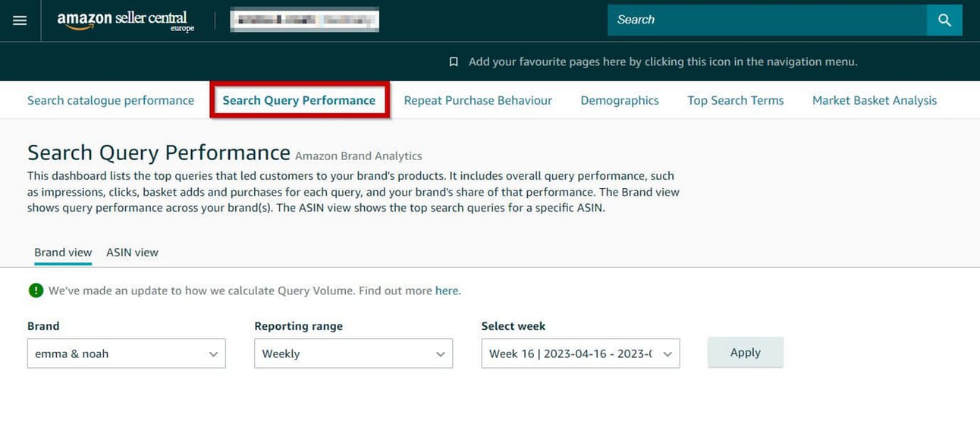980x424 pixels.
Task: Open Search catalogue performance tab
Action: 111,100
